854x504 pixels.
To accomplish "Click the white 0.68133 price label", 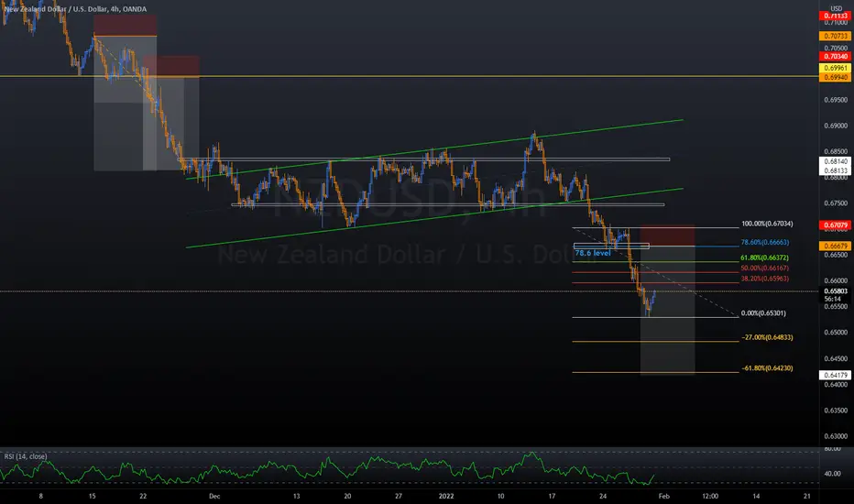I will pos(836,170).
